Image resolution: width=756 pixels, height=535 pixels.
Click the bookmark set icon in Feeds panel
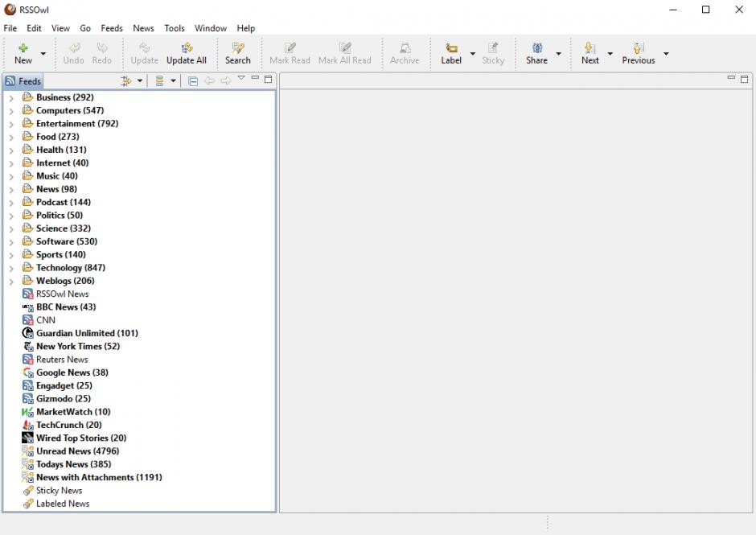125,81
